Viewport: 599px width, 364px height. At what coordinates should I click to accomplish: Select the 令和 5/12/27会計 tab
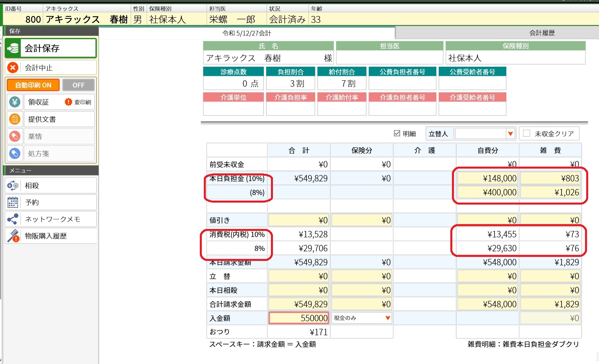[x=247, y=33]
